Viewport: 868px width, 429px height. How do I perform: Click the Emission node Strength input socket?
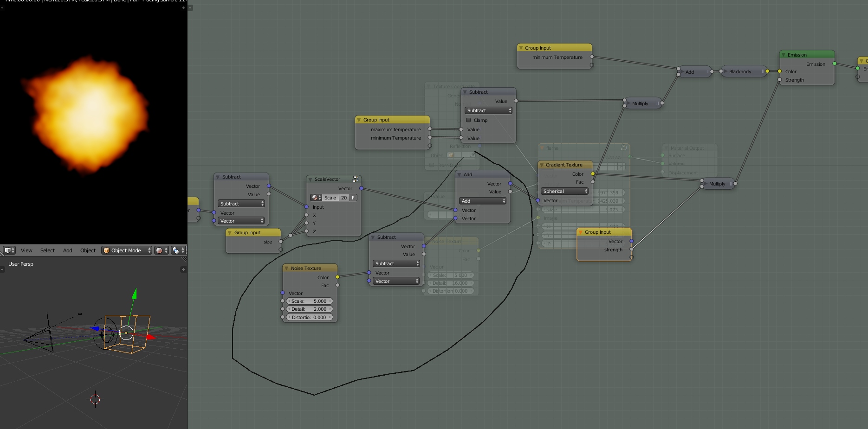[x=780, y=80]
